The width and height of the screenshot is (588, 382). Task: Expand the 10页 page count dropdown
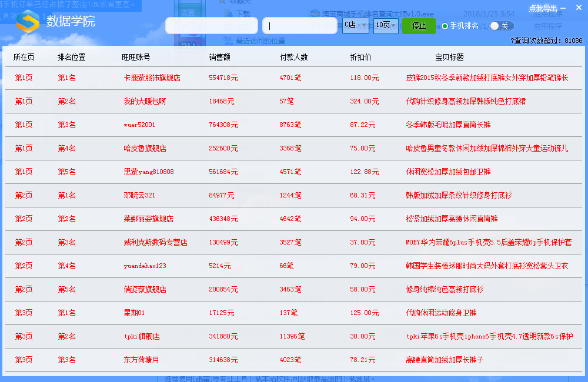(386, 25)
